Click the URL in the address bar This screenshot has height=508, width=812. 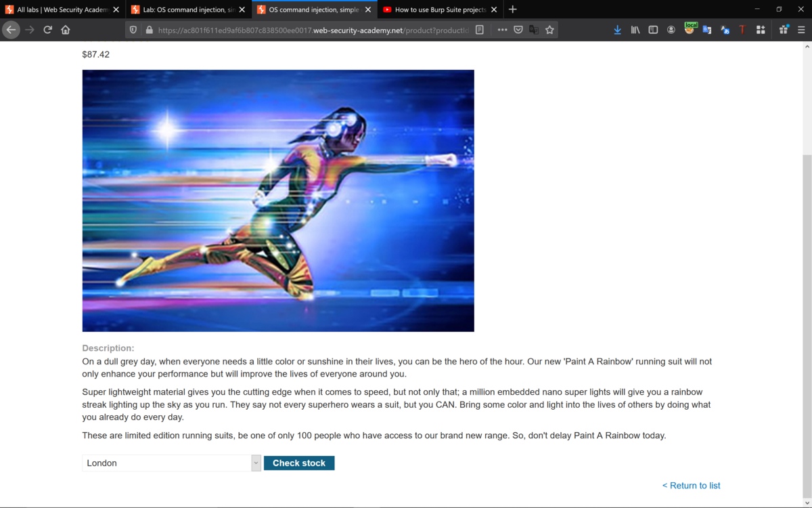tap(313, 30)
